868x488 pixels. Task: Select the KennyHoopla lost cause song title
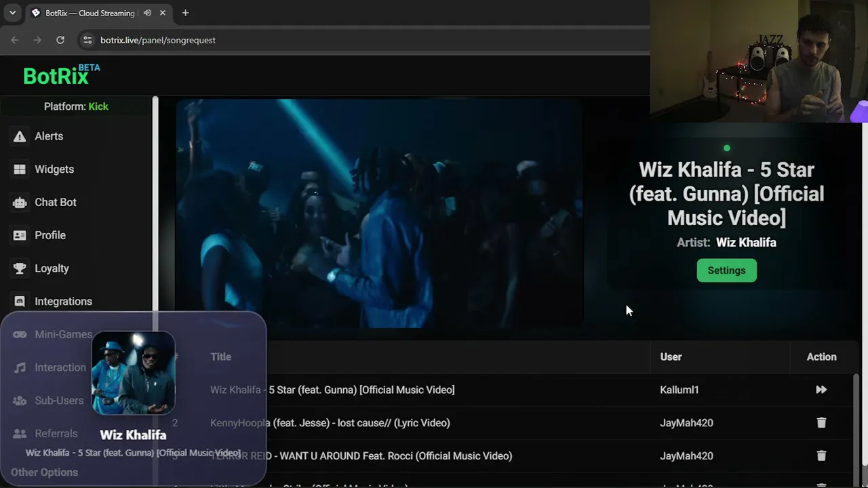click(330, 423)
